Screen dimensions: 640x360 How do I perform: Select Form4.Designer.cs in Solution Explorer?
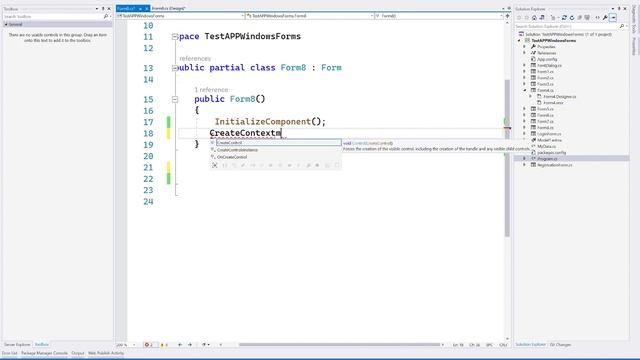point(560,97)
